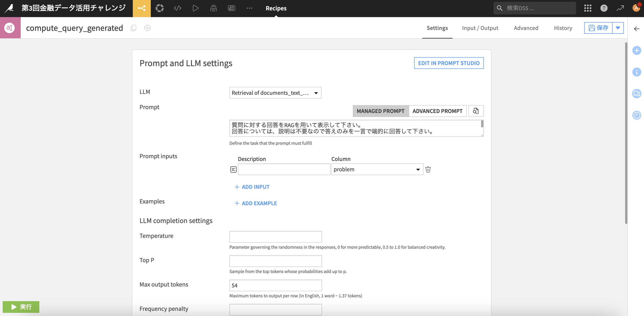Click Edit in Prompt Studio button
Screen dimensions: 644x316
[x=449, y=63]
